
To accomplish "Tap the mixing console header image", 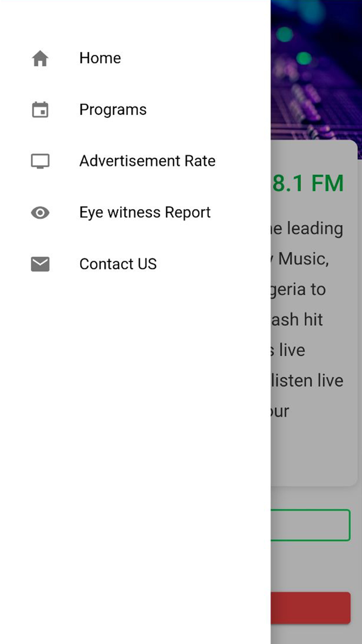I will (316, 71).
